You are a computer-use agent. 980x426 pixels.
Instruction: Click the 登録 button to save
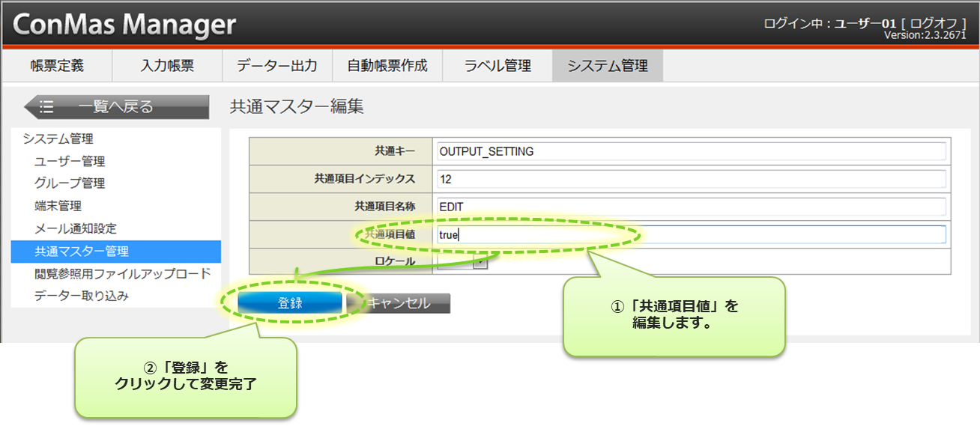pyautogui.click(x=290, y=303)
